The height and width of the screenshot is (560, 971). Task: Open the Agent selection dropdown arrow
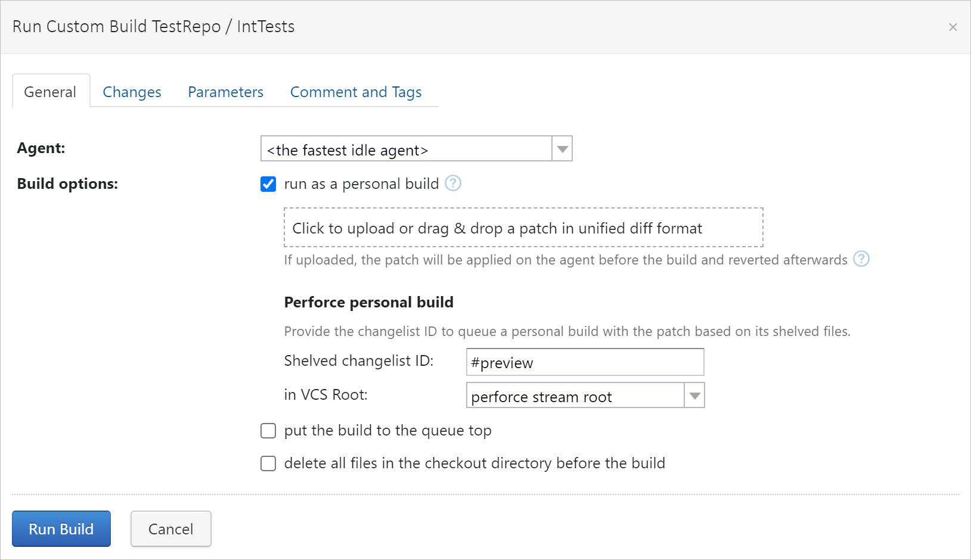click(x=561, y=148)
